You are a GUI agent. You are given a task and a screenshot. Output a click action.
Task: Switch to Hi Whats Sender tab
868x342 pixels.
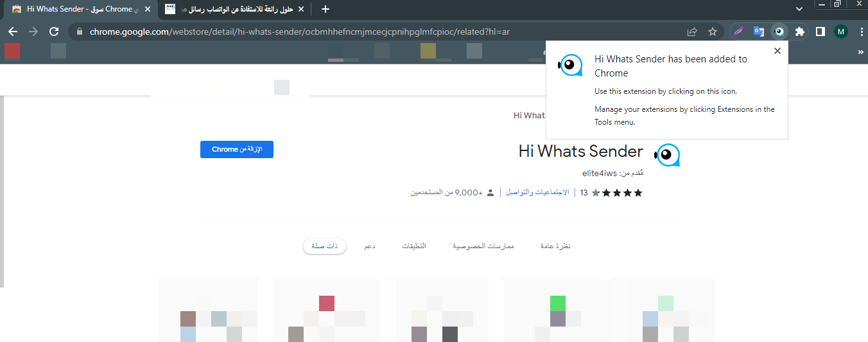click(x=80, y=9)
